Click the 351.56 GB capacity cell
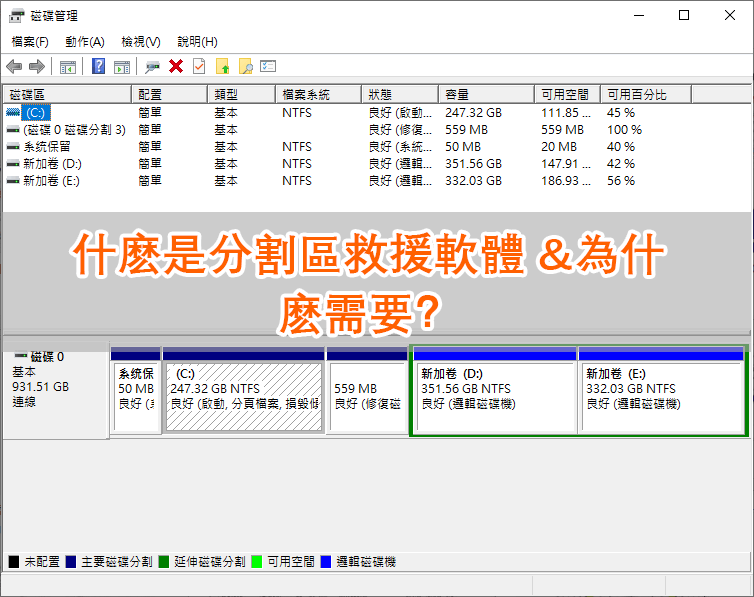This screenshot has height=597, width=754. [x=473, y=164]
